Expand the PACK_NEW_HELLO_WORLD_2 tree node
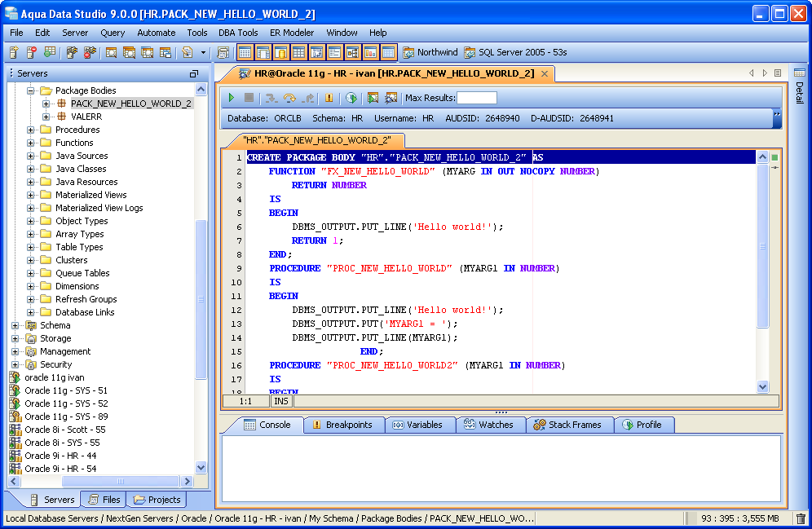Image resolution: width=812 pixels, height=529 pixels. click(x=46, y=104)
